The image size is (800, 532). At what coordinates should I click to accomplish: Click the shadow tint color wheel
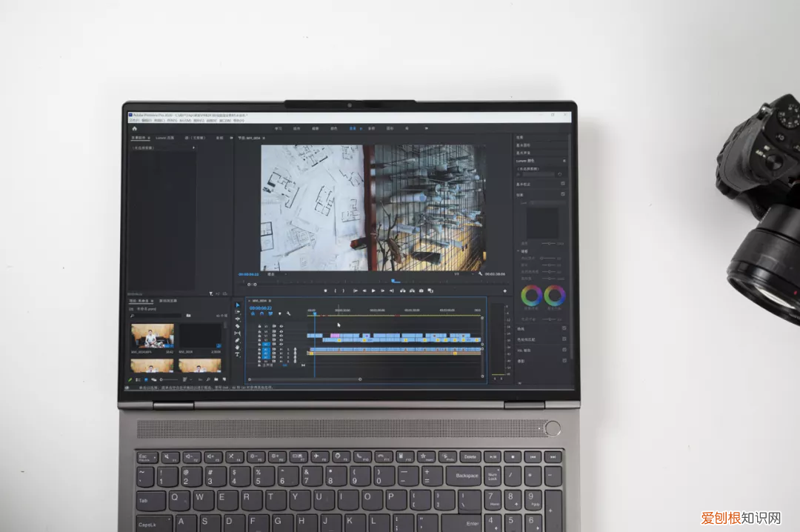531,296
